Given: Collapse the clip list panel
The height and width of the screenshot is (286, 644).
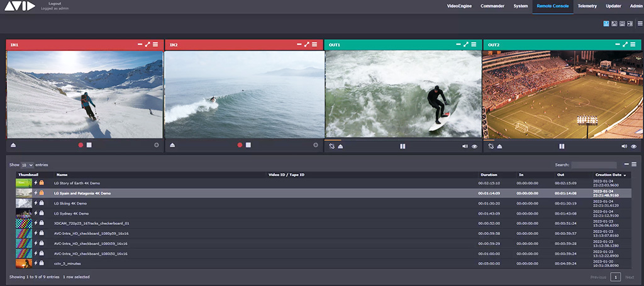Looking at the screenshot, I should (x=626, y=164).
